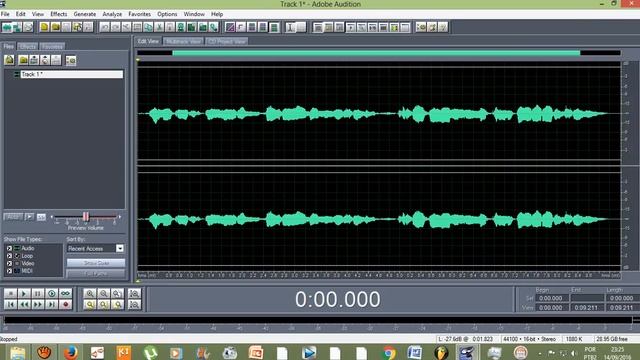Open the Favorites menu
The width and height of the screenshot is (640, 360).
pos(140,14)
